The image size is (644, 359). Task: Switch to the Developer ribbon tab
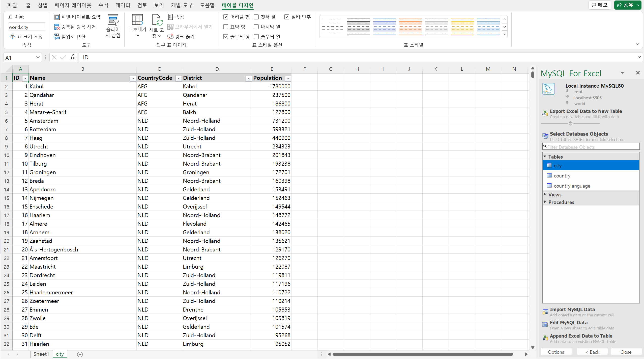tap(182, 5)
